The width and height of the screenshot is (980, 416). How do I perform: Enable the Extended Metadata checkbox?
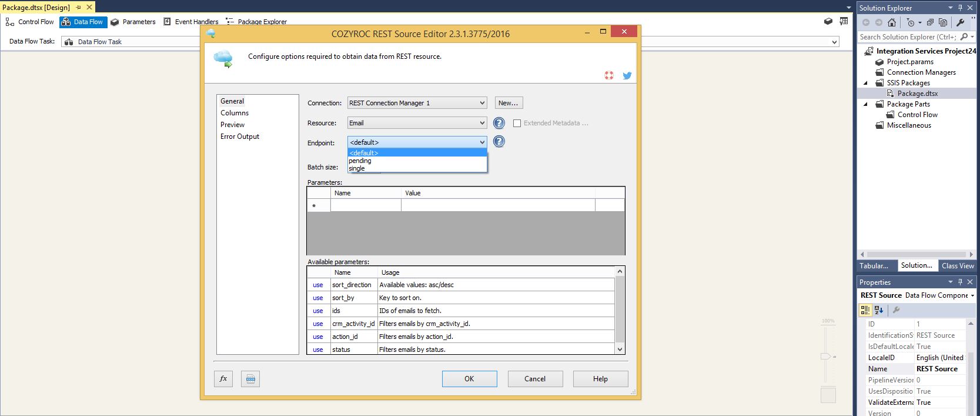pos(517,123)
